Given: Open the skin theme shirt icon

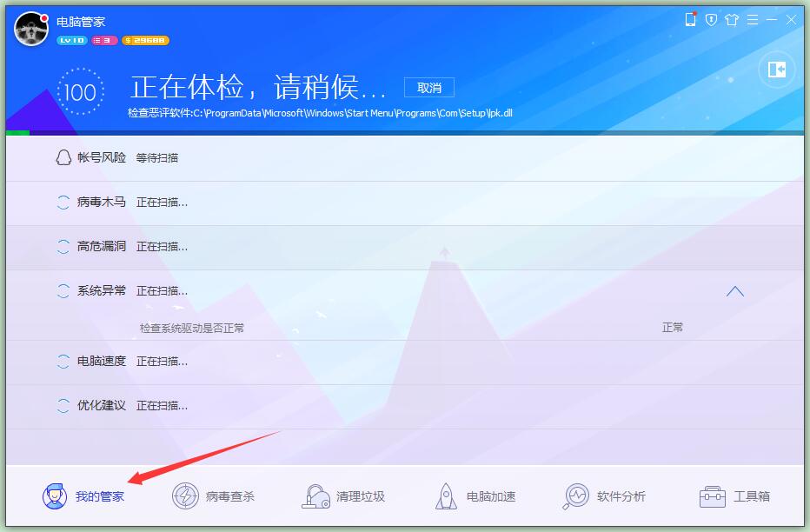Looking at the screenshot, I should 732,19.
